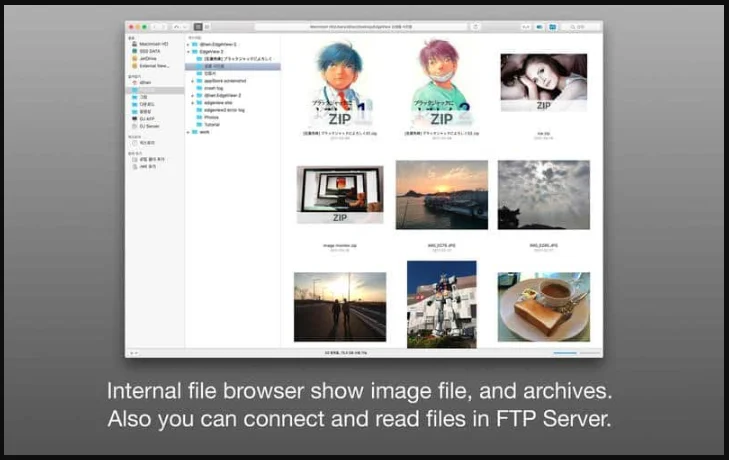Expand the edgeview site folder

[x=193, y=103]
